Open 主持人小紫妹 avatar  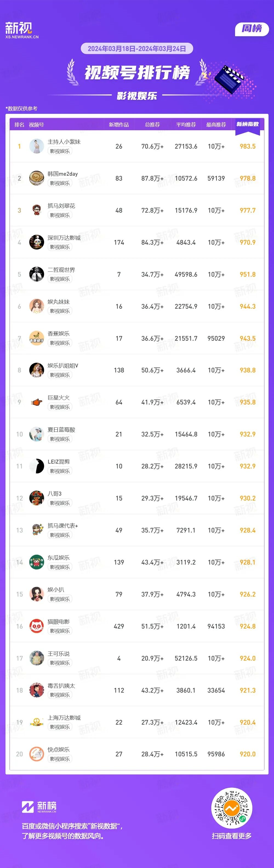point(36,146)
